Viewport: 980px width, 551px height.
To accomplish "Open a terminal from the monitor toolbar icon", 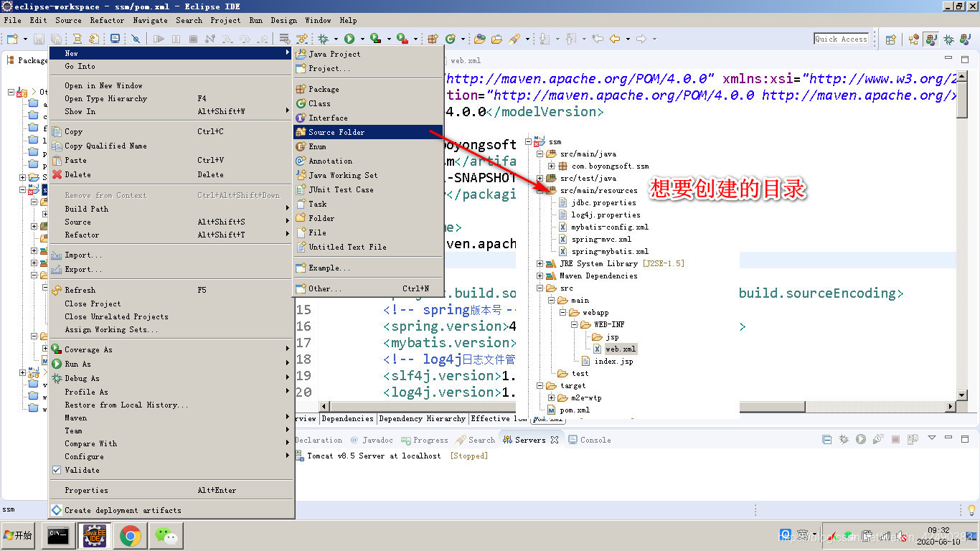I will coord(115,39).
